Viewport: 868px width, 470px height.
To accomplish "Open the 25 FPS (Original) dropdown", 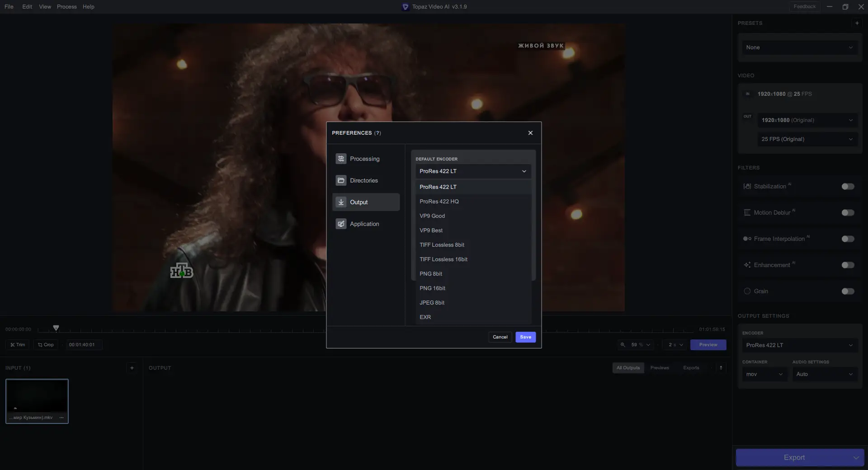I will pyautogui.click(x=807, y=139).
